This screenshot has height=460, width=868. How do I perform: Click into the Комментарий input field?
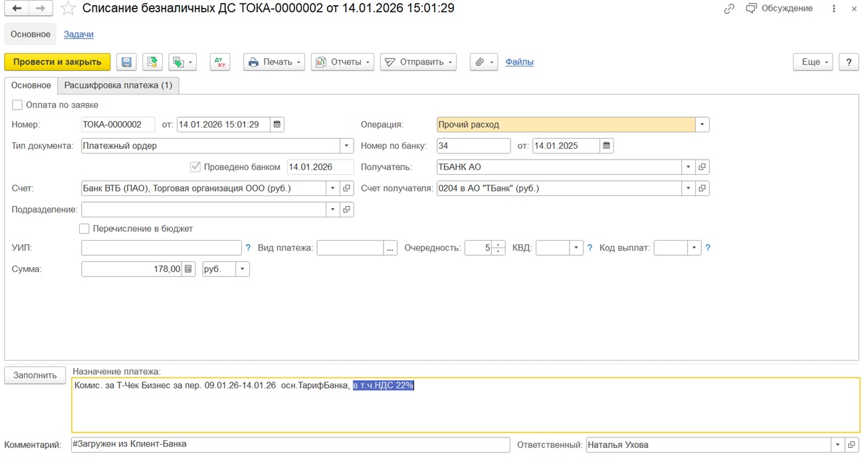290,445
